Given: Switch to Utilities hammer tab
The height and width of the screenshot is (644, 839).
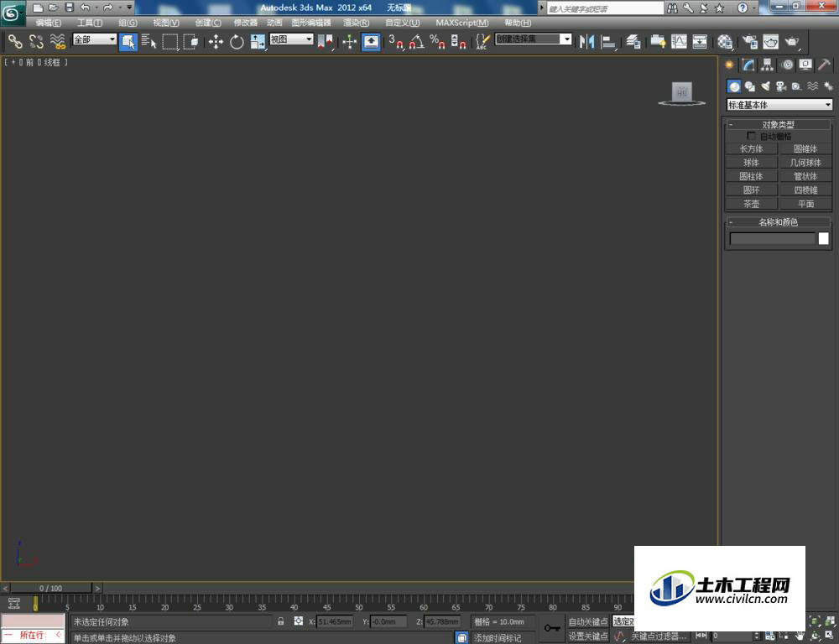Looking at the screenshot, I should coord(825,65).
